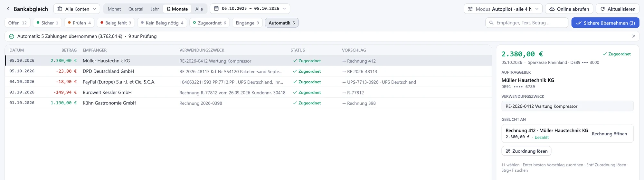Image resolution: width=644 pixels, height=180 pixels.
Task: Click the amount 1.190,00 € in the table
Action: 64,103
